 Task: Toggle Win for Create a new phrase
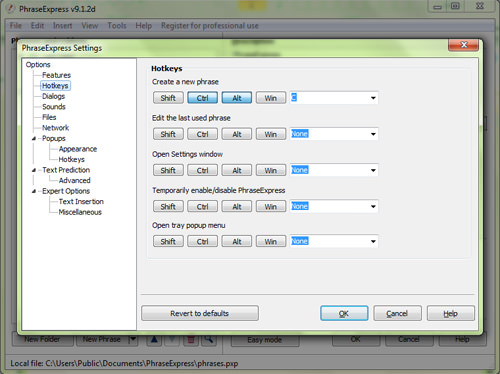tap(271, 98)
